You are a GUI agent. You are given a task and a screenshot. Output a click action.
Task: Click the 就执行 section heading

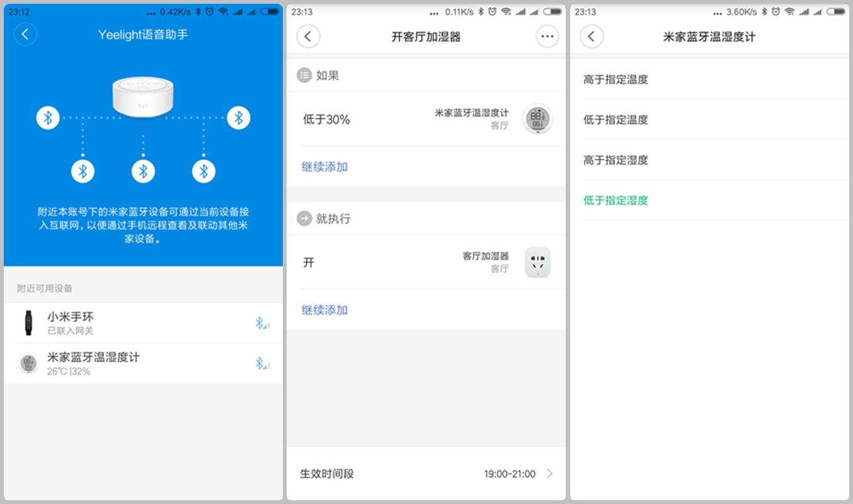(333, 219)
